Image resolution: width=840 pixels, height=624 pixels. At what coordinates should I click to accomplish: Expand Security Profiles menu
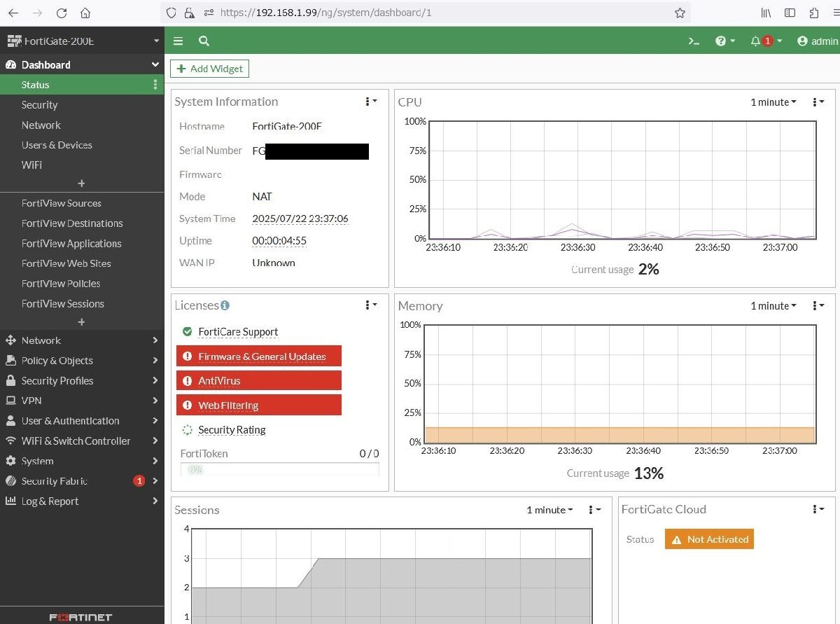pyautogui.click(x=82, y=381)
